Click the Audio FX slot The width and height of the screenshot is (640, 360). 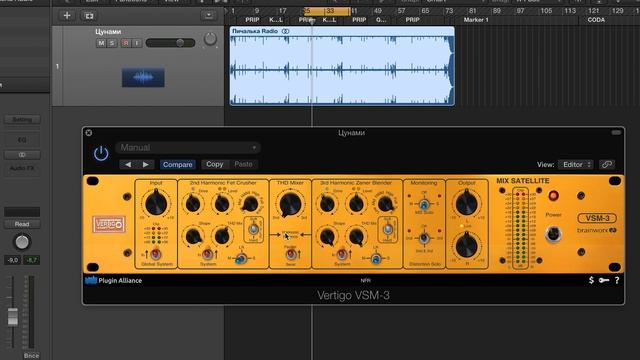click(x=22, y=168)
